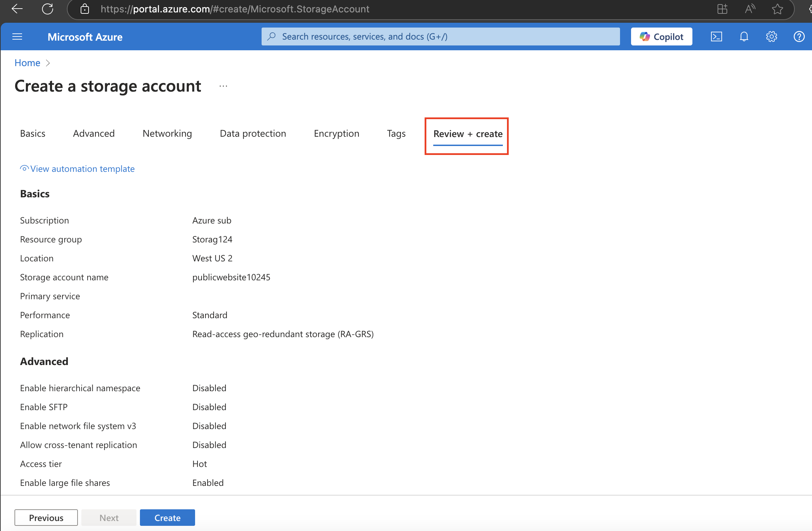This screenshot has height=531, width=812.
Task: Activate the Read aloud icon
Action: point(750,9)
